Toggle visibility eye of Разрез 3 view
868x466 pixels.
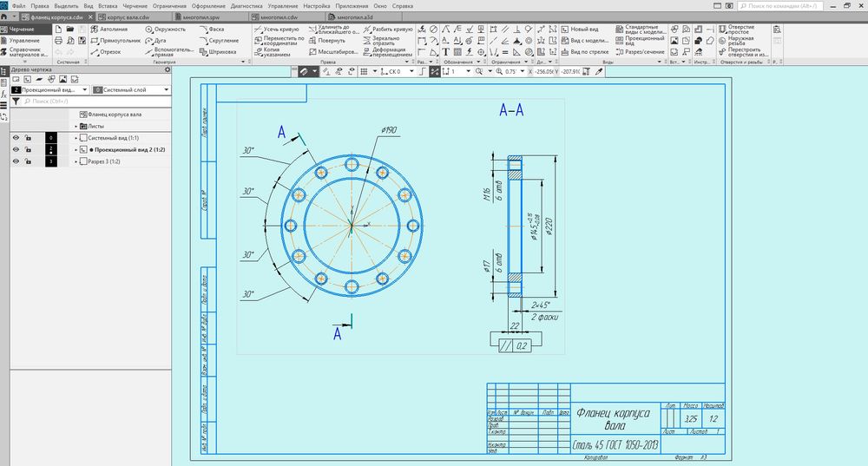click(x=16, y=161)
